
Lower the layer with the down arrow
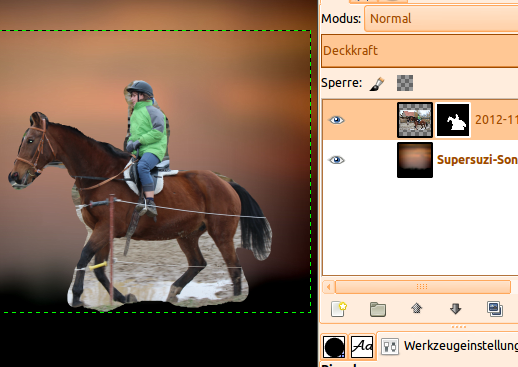click(456, 309)
